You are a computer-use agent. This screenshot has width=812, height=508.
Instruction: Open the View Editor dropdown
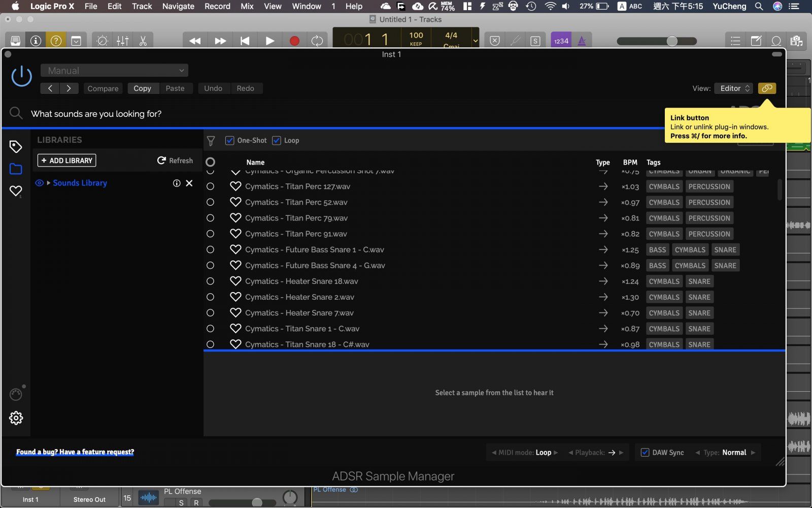click(x=733, y=88)
